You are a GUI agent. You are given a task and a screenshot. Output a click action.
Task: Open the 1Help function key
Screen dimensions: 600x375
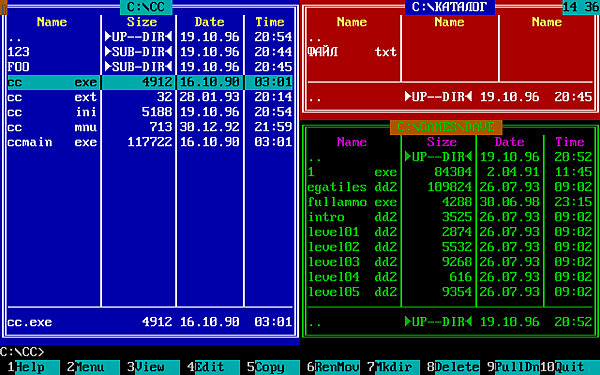[30, 367]
